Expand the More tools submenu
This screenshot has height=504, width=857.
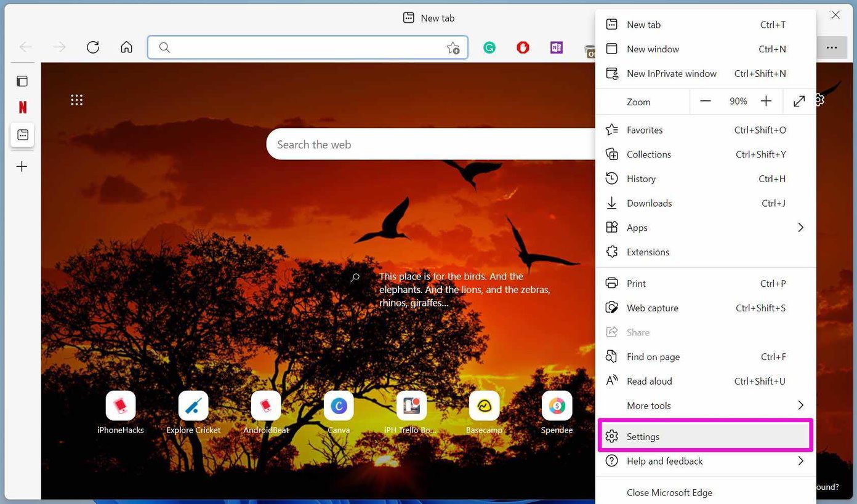click(x=706, y=406)
